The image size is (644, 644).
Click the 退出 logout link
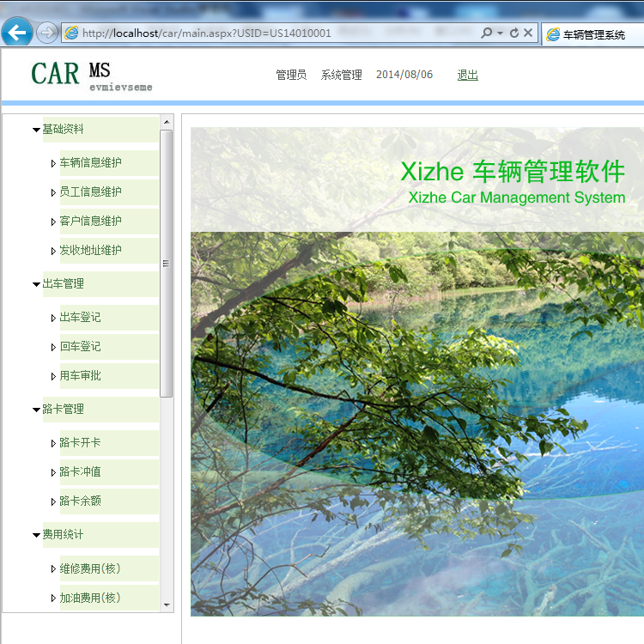coord(467,75)
